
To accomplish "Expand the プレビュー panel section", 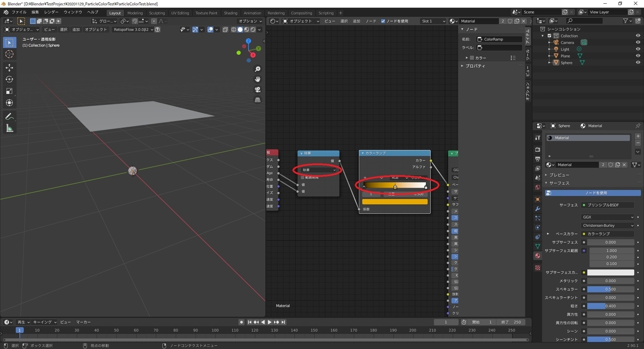I will (559, 175).
